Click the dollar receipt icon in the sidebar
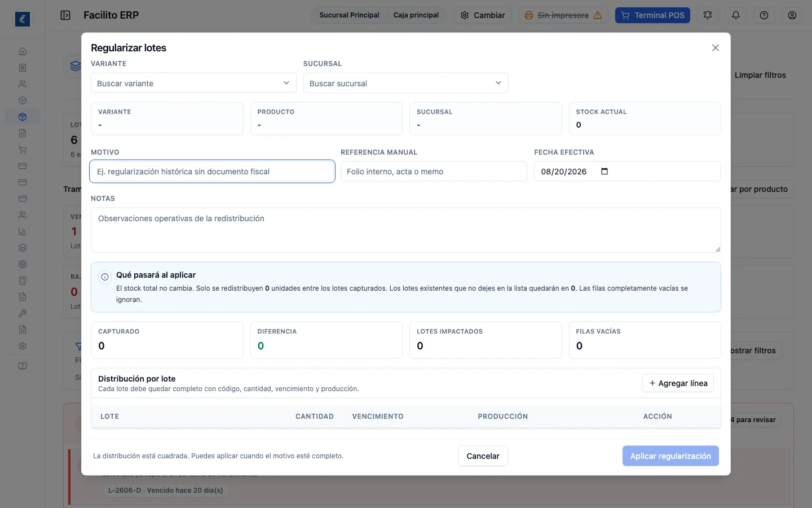The height and width of the screenshot is (508, 812). click(x=23, y=68)
